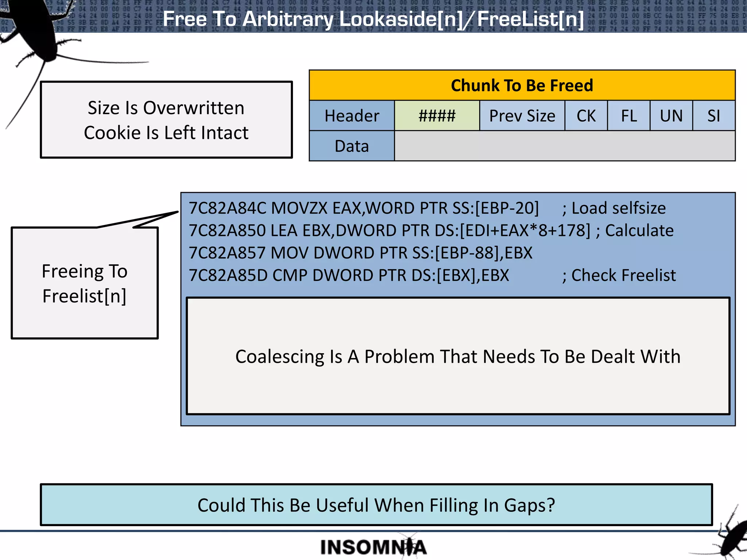Click the "Header" row label cell
Viewport: 747px width, 560px height.
(x=352, y=116)
